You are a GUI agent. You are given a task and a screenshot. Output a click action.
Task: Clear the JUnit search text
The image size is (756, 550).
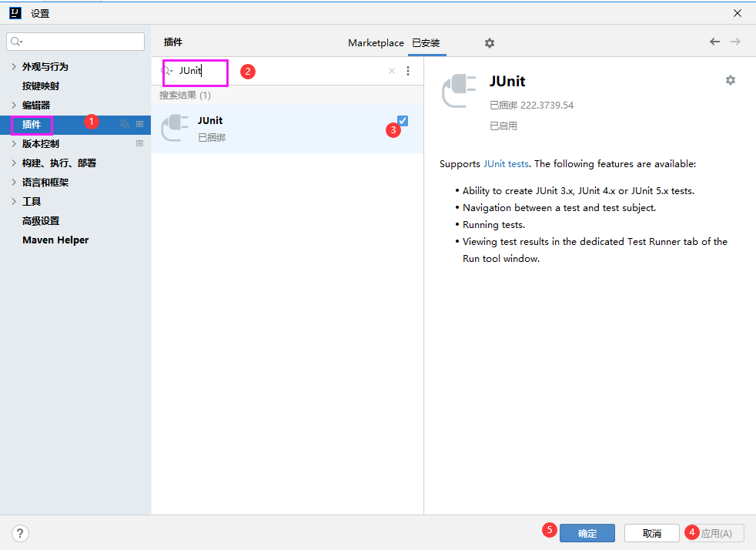coord(391,71)
